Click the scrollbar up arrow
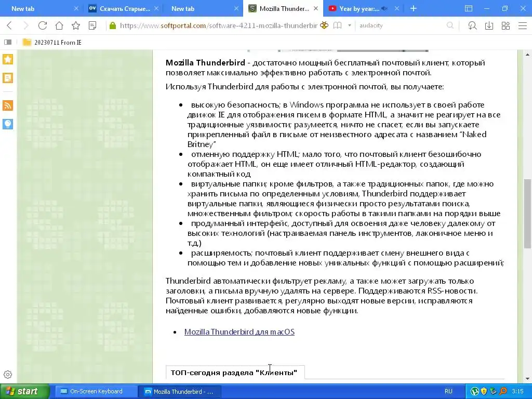Screen dimensions: 532x399 527,54
